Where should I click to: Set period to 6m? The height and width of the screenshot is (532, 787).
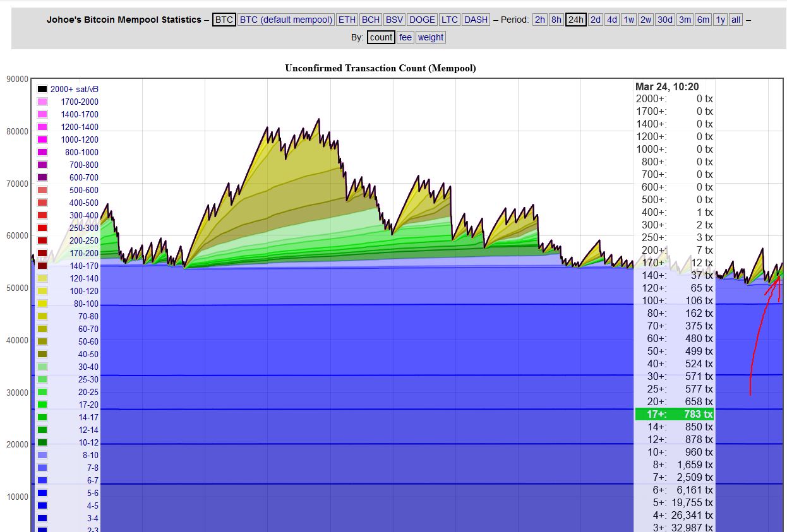(704, 20)
